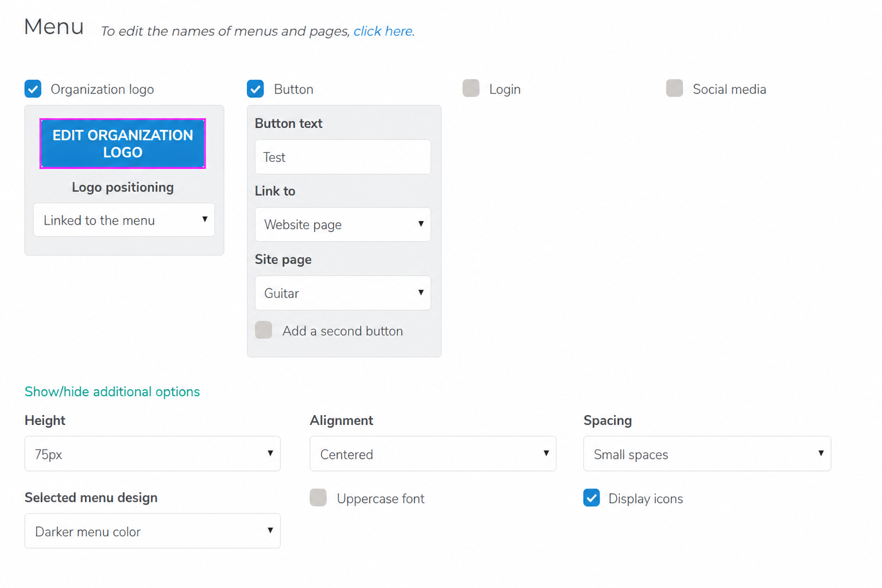Enable the Social media checkbox
The width and height of the screenshot is (882, 588).
coord(675,88)
